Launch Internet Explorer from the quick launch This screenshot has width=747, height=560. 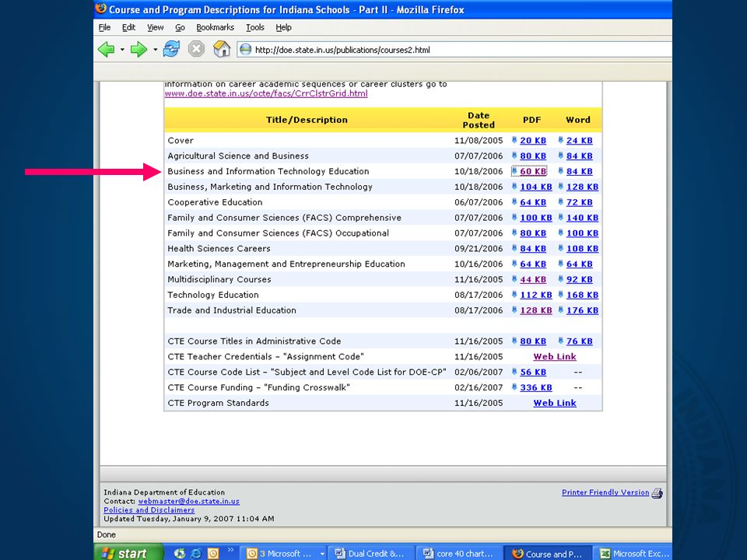(x=196, y=553)
